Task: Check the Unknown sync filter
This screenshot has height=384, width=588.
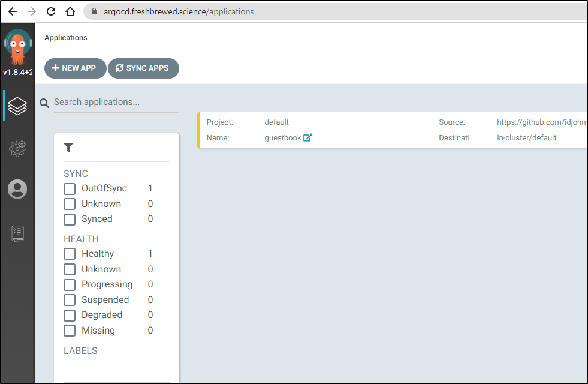Action: coord(70,204)
